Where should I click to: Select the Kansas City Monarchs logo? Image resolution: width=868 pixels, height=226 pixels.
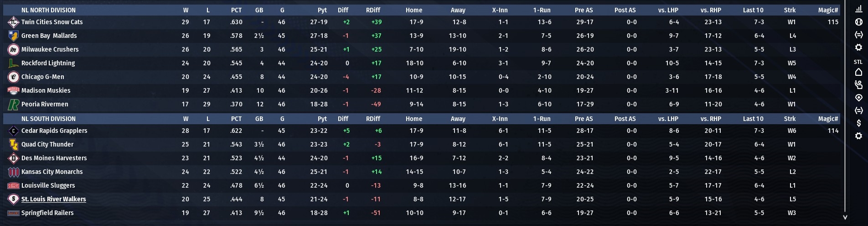coord(13,172)
